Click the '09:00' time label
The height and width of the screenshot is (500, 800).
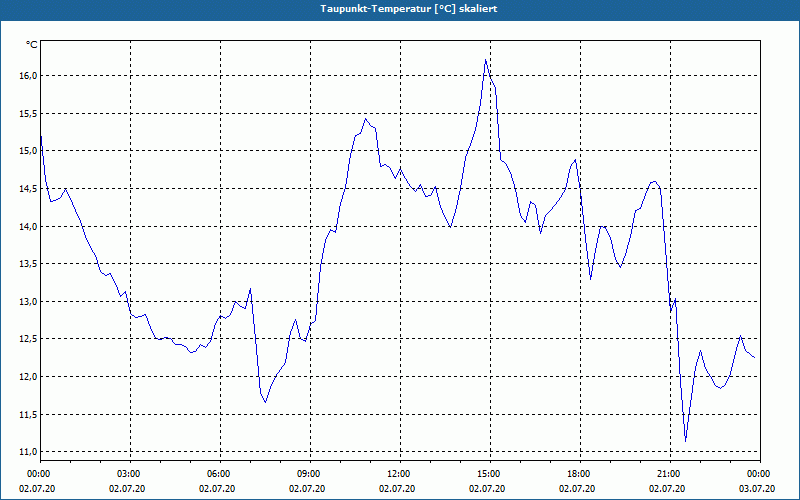pos(308,473)
